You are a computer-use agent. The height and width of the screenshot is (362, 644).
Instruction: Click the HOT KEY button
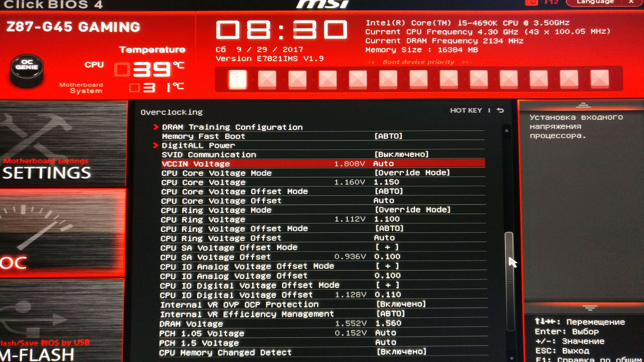[466, 110]
